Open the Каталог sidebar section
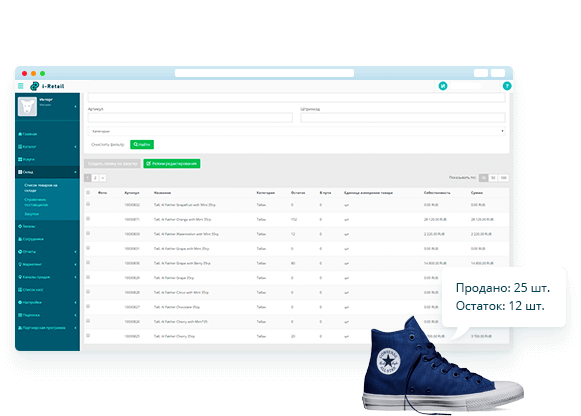 point(29,147)
